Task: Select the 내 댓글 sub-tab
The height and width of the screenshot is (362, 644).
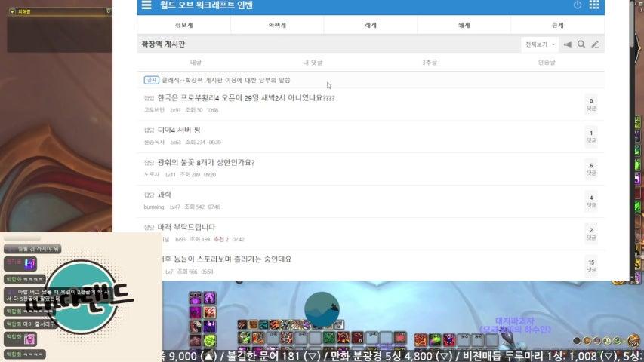Action: coord(313,63)
